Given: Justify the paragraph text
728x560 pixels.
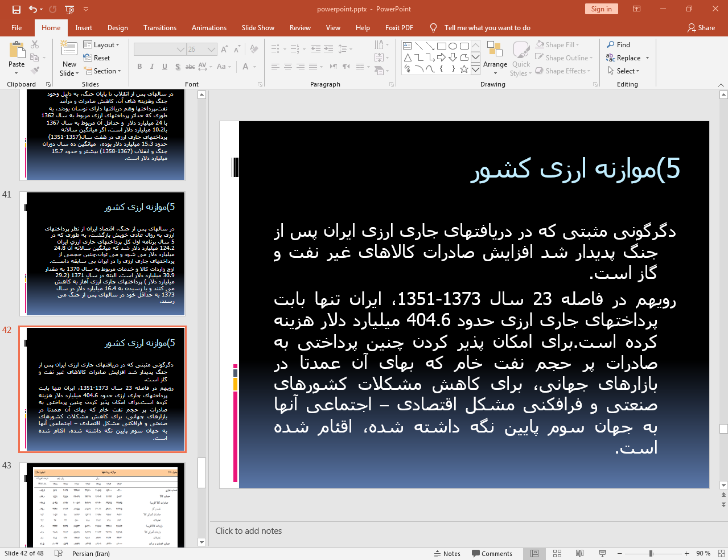Looking at the screenshot, I should point(313,67).
